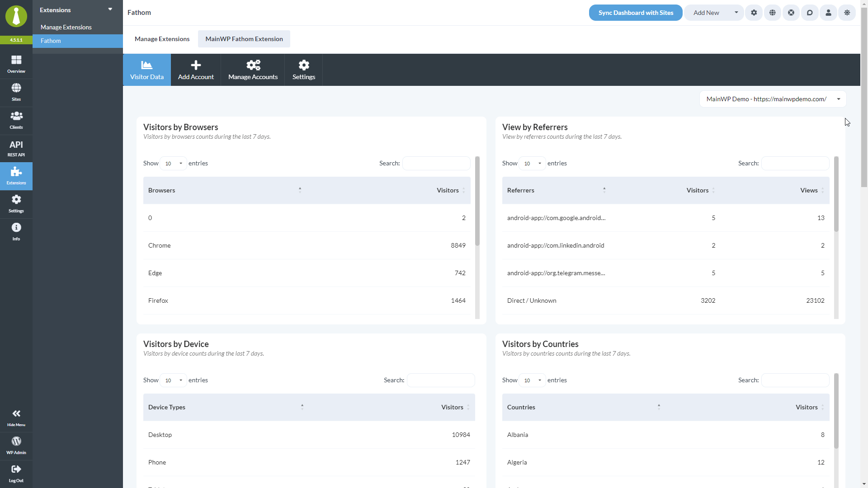Select the Add Account plus icon
Screen dimensions: 868x488
195,66
